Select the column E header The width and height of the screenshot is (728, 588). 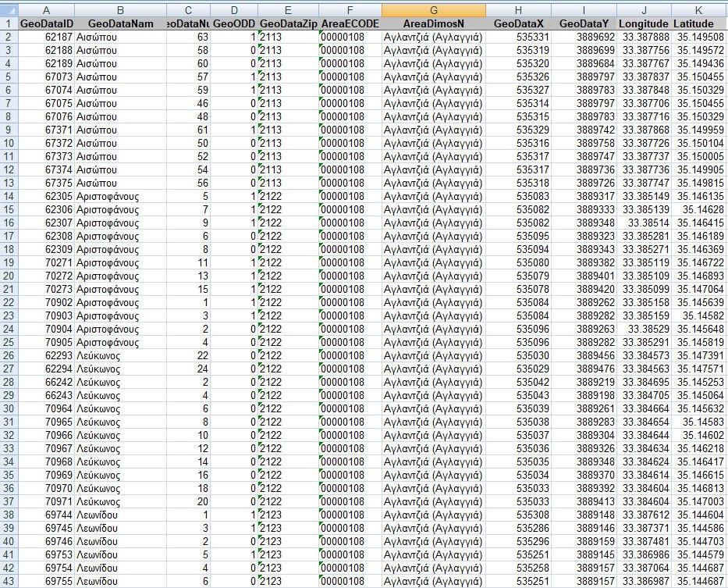287,9
